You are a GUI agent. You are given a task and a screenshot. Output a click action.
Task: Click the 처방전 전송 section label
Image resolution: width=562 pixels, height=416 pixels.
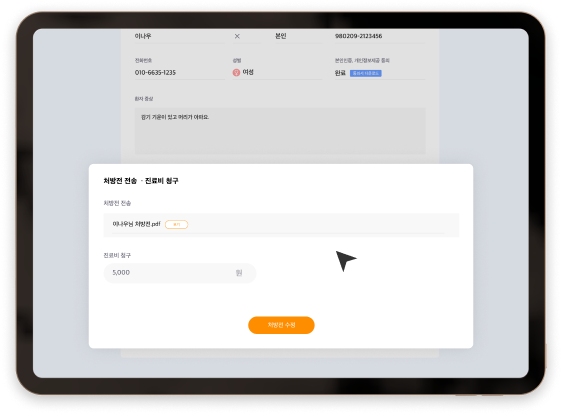click(117, 203)
